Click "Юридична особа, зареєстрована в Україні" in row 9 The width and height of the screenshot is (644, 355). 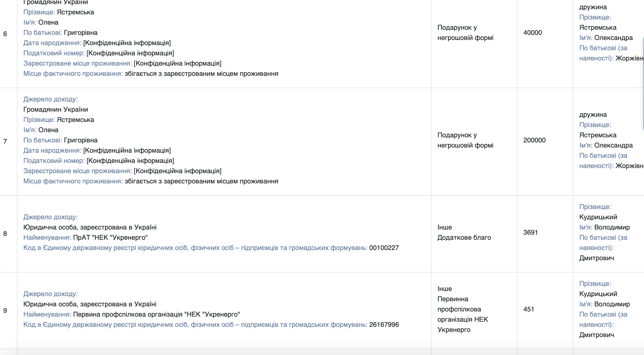click(90, 304)
